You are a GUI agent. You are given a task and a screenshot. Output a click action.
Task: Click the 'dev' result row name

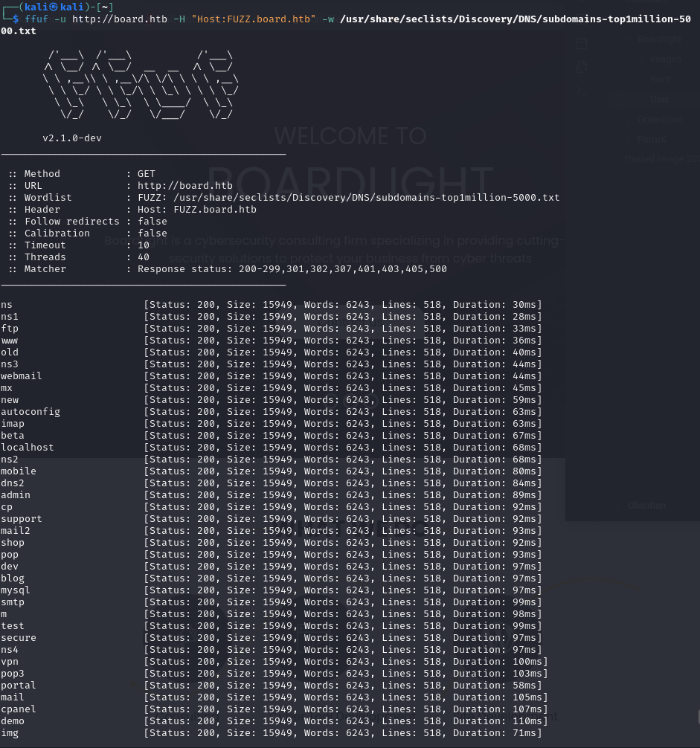pos(10,567)
